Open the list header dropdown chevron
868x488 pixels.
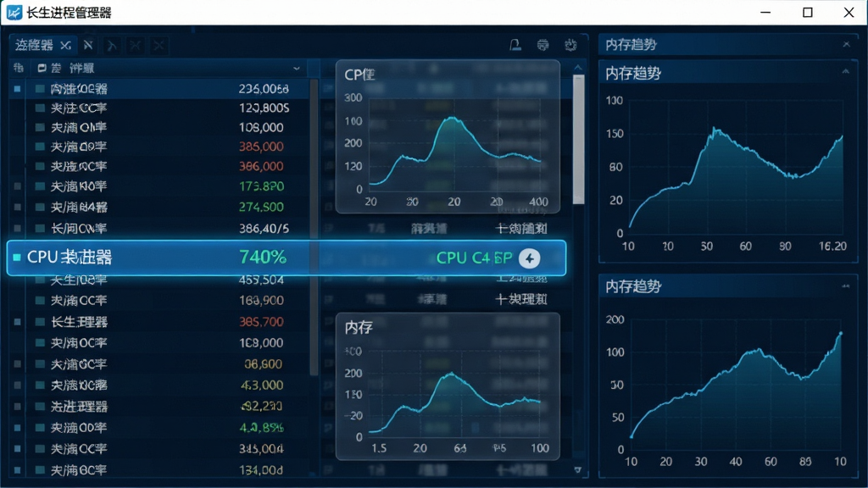point(296,68)
